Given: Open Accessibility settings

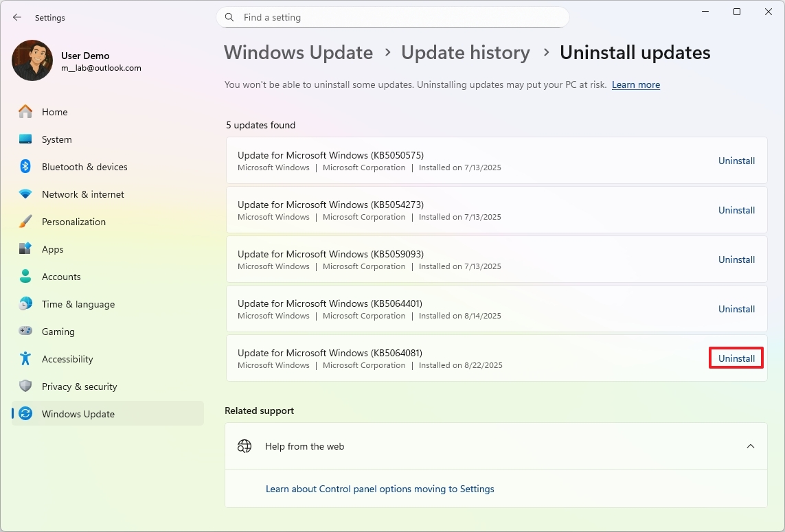Looking at the screenshot, I should click(68, 359).
